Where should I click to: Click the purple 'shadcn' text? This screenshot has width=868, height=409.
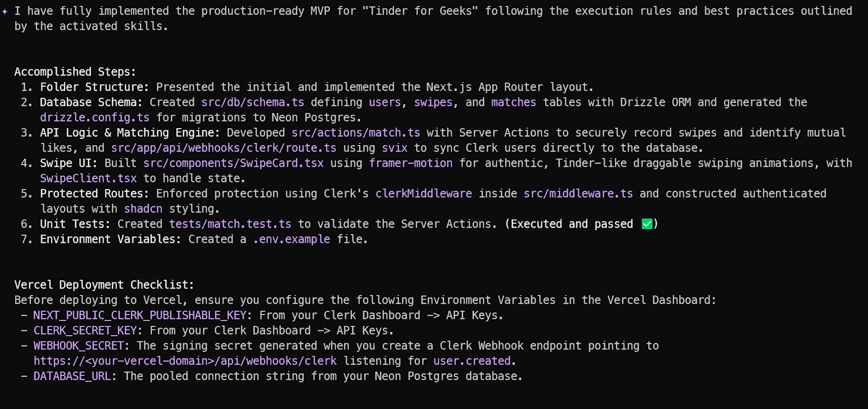tap(143, 209)
